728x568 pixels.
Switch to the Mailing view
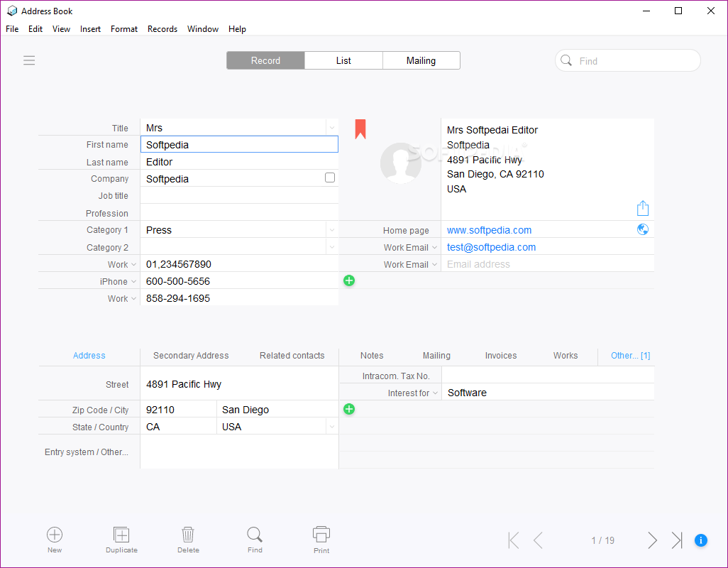pyautogui.click(x=421, y=60)
